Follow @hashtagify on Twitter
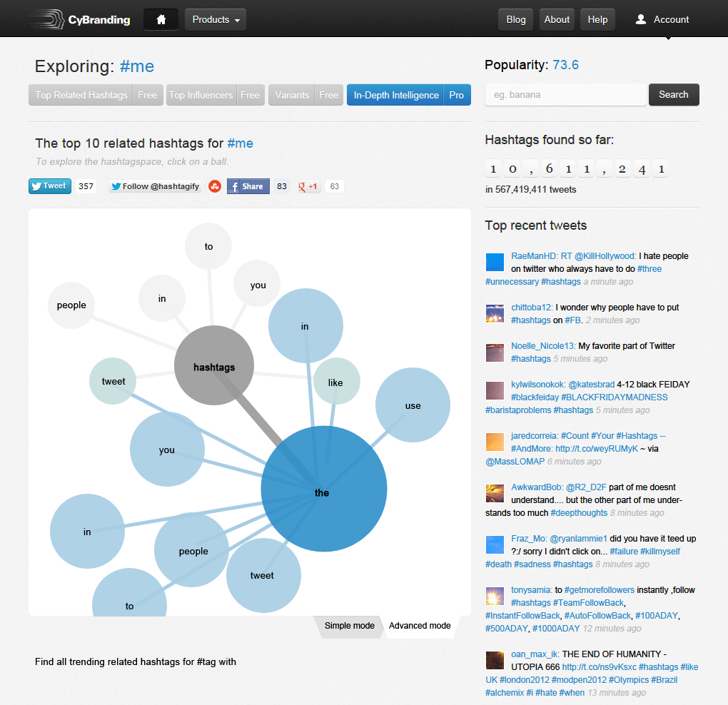Image resolution: width=728 pixels, height=705 pixels. [156, 186]
